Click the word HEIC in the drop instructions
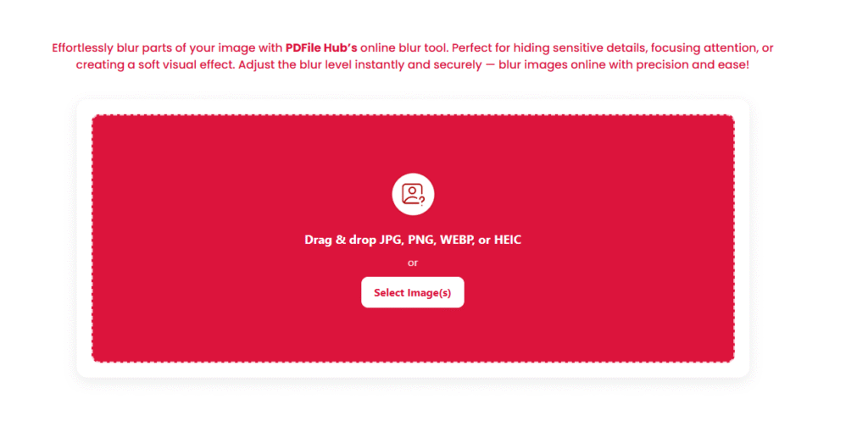Image resolution: width=868 pixels, height=432 pixels. coord(507,240)
